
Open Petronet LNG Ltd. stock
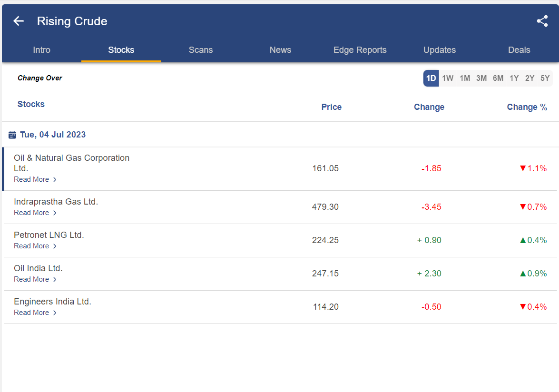click(x=49, y=235)
